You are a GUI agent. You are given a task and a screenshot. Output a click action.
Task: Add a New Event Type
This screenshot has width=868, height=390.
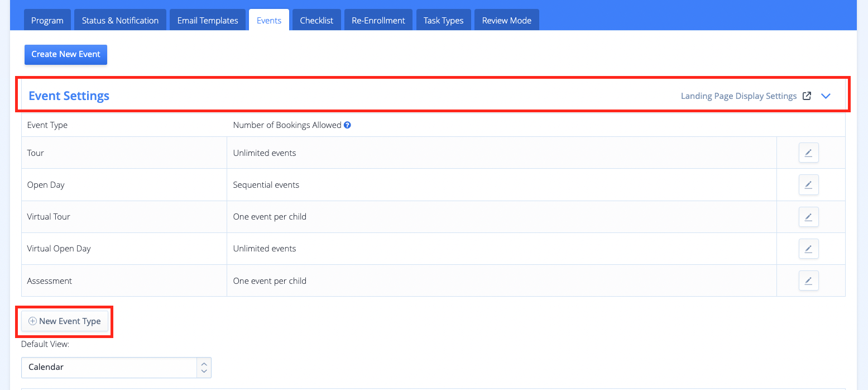click(65, 321)
